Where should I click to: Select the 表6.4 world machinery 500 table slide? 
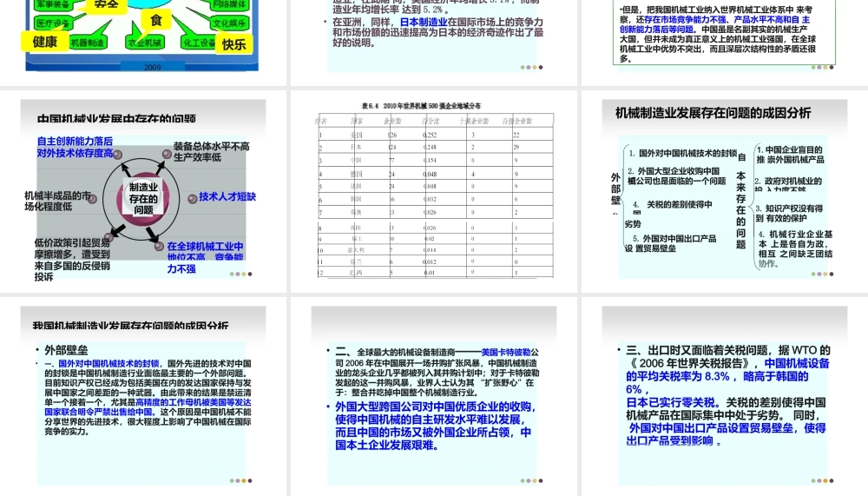(x=433, y=191)
